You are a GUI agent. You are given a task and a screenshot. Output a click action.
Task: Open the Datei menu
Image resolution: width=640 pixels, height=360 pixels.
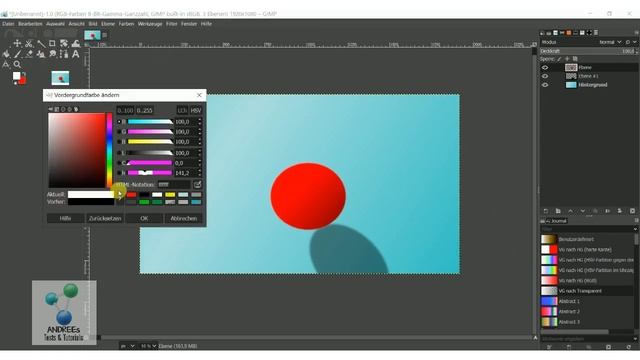click(8, 24)
